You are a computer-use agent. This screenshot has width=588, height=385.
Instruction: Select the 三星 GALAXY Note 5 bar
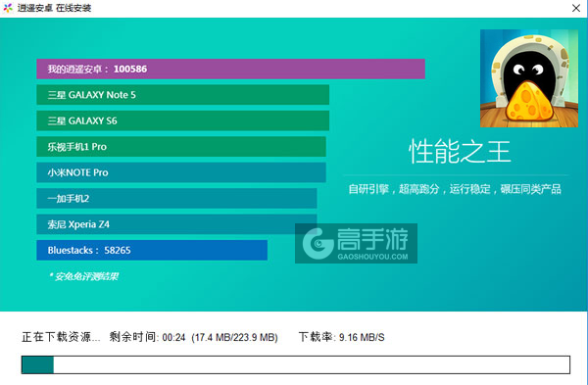coord(182,94)
